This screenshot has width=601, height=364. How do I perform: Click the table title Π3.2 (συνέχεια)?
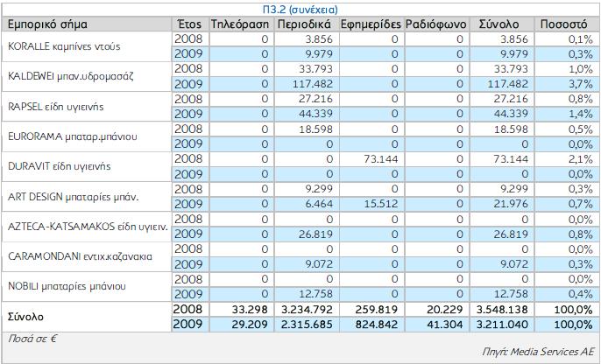(x=300, y=9)
